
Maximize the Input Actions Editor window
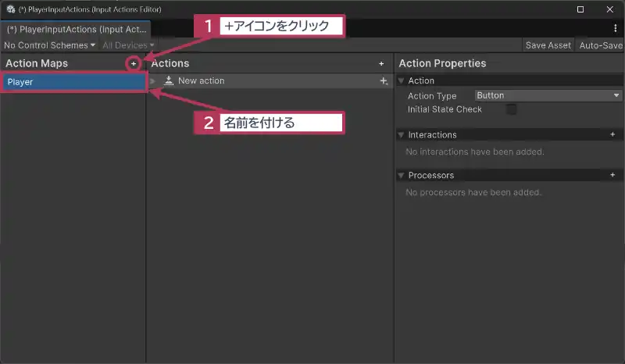(x=580, y=9)
